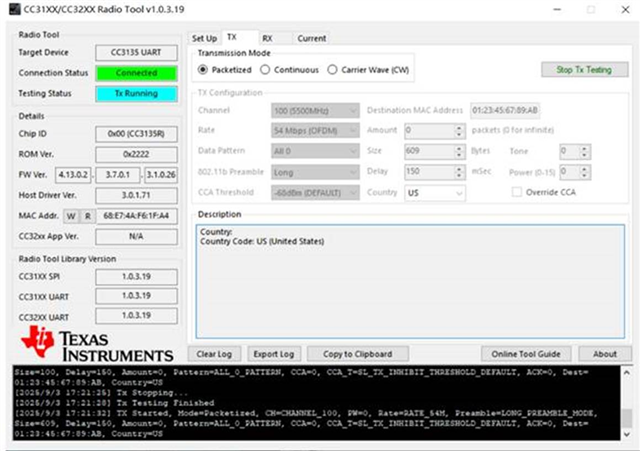Select Carrier Wave (CW) mode
The image size is (640, 451).
click(368, 70)
